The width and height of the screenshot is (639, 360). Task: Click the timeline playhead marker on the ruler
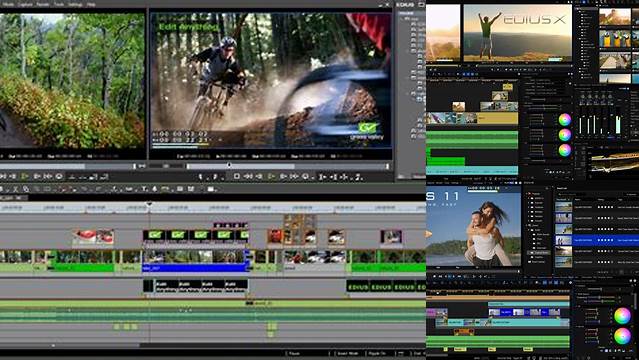(x=149, y=204)
